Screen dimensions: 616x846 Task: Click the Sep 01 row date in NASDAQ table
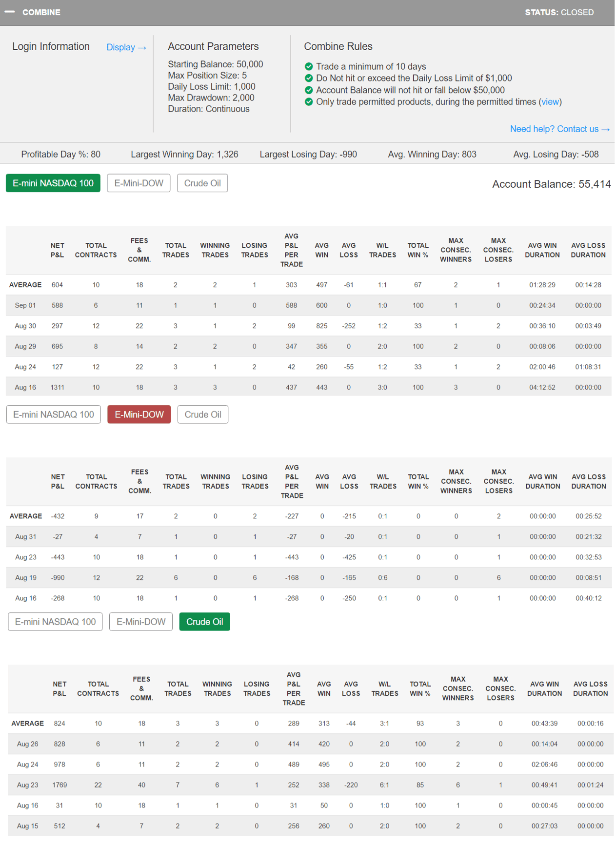coord(25,305)
